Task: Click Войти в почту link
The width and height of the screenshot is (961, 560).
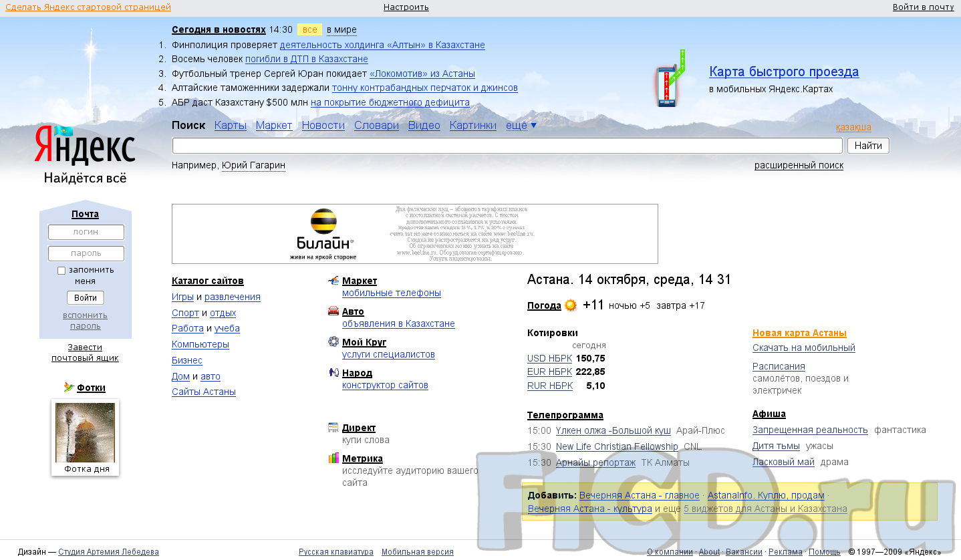Action: tap(924, 7)
